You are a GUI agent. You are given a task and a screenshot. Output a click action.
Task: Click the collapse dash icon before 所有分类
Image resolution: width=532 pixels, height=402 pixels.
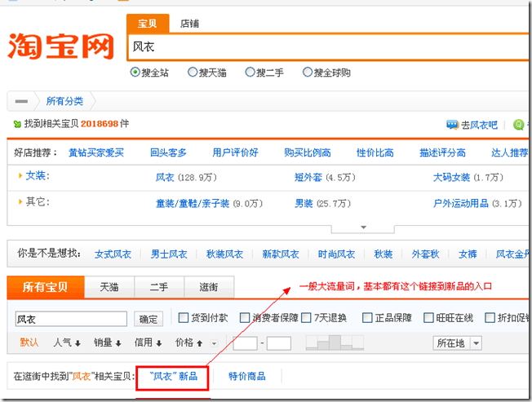point(21,101)
